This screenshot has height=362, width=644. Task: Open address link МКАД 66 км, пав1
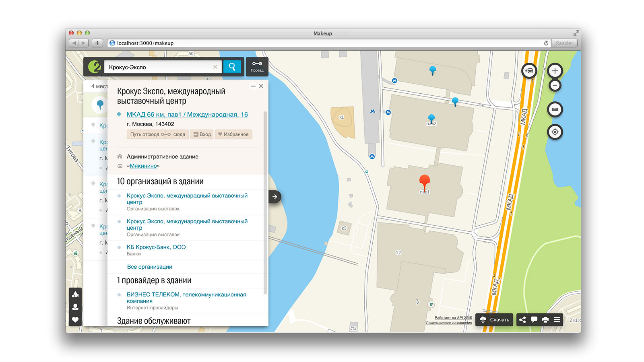(x=187, y=115)
